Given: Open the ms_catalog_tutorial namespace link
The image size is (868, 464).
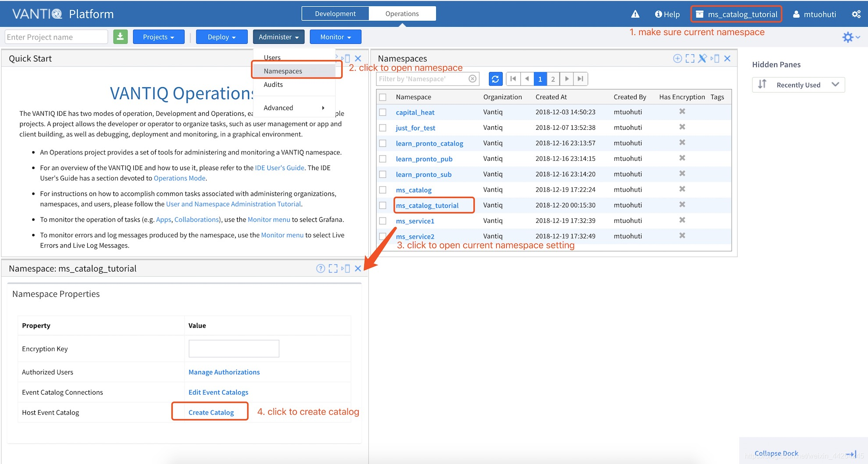Looking at the screenshot, I should tap(427, 205).
